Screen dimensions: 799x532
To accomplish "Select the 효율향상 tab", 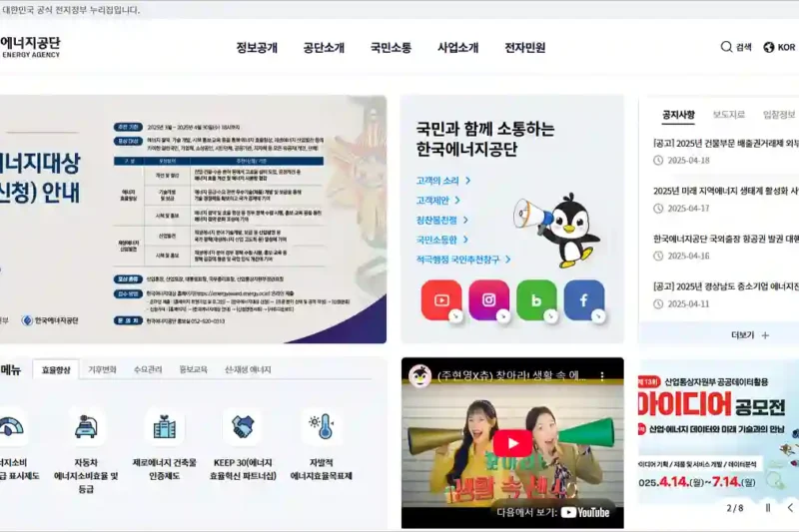I will tap(56, 369).
